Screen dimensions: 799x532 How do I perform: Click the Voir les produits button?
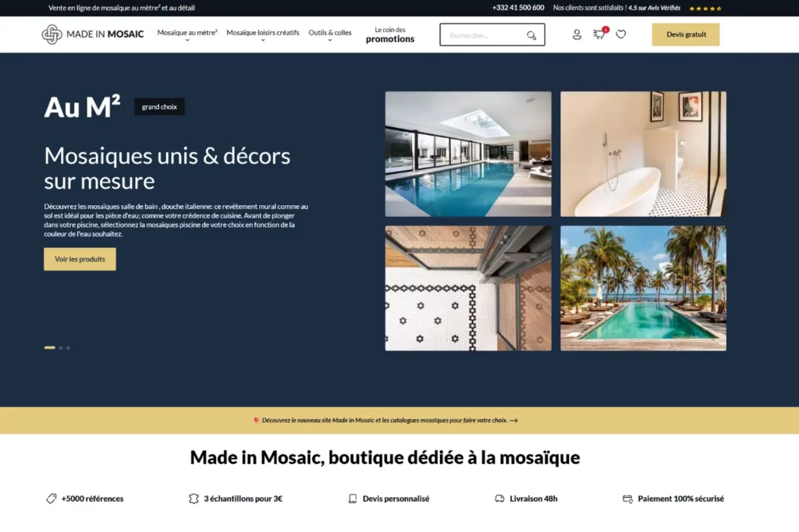pos(80,259)
